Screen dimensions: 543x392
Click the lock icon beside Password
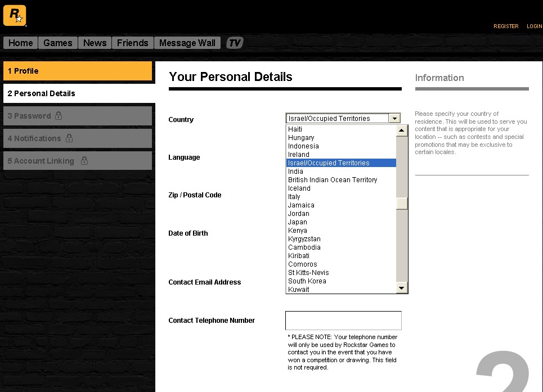pos(59,116)
